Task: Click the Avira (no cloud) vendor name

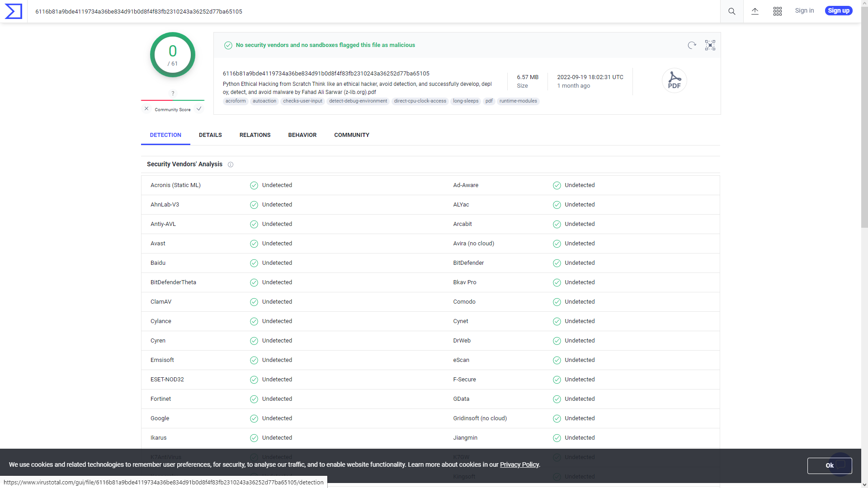Action: click(473, 244)
